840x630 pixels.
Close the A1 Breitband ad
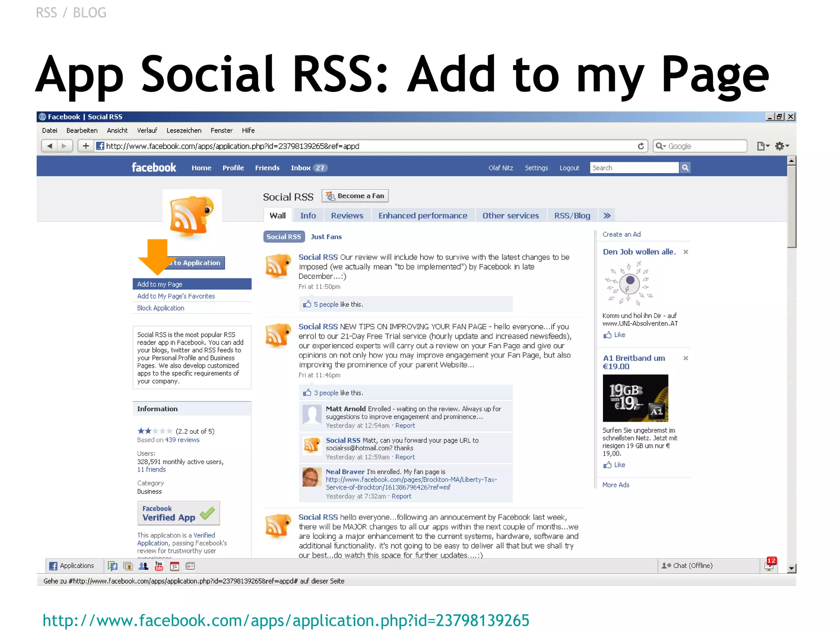[x=686, y=358]
